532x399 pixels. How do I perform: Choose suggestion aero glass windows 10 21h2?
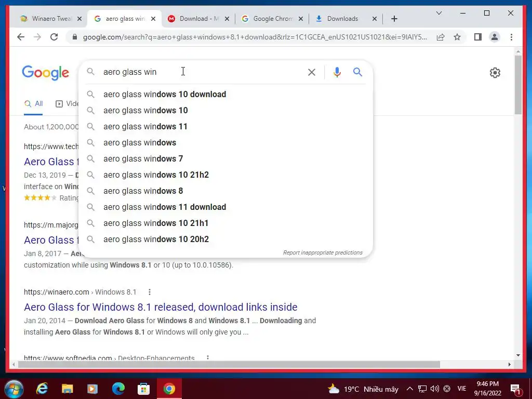225,175
